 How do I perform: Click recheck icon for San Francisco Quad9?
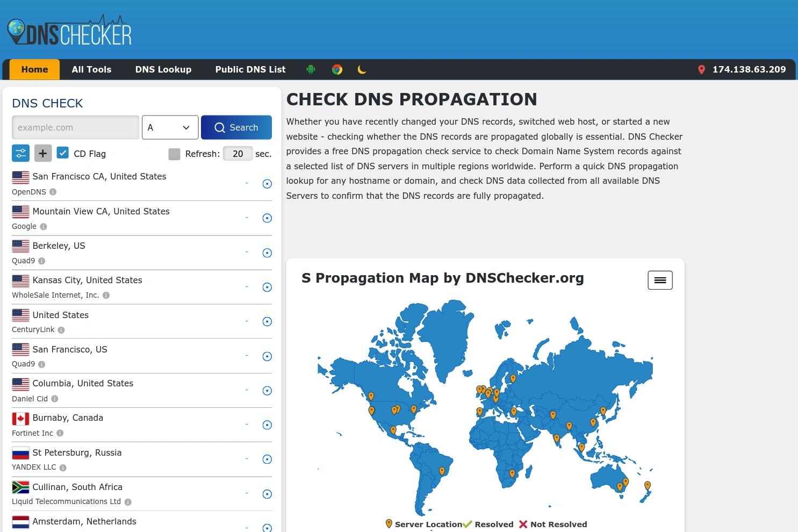(x=267, y=356)
